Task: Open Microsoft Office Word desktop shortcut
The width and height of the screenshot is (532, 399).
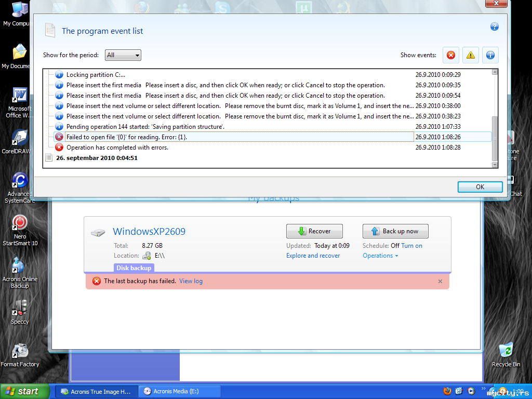Action: (19, 102)
